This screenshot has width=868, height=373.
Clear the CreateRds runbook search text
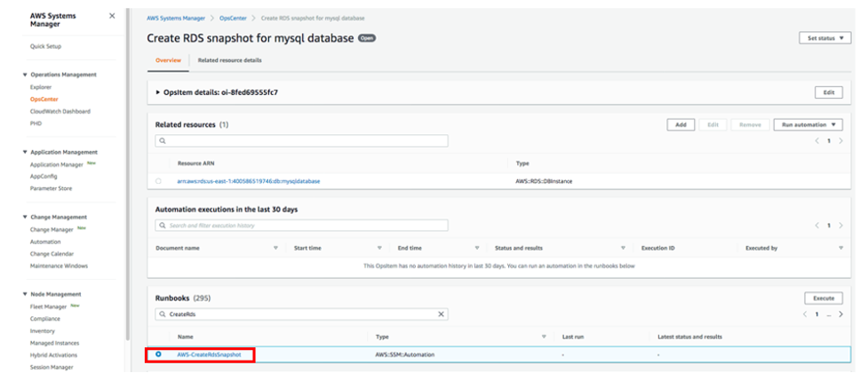[441, 314]
